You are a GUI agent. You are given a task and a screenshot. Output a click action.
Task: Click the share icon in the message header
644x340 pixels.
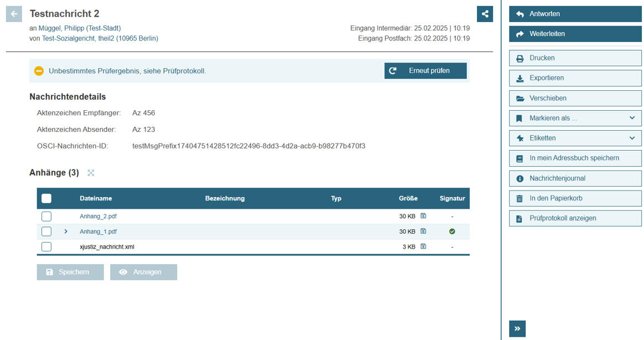[x=485, y=14]
